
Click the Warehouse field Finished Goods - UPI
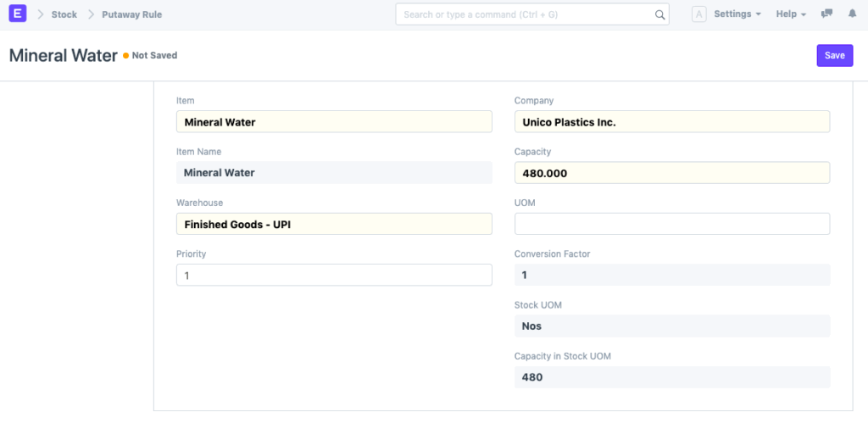tap(333, 224)
